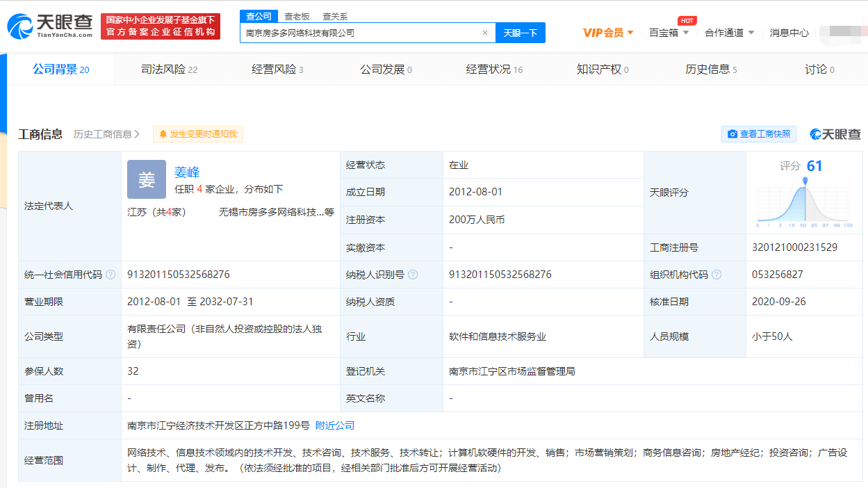Click the bell icon on 发生变更时通知我
Screen dimensions: 868x488
163,134
